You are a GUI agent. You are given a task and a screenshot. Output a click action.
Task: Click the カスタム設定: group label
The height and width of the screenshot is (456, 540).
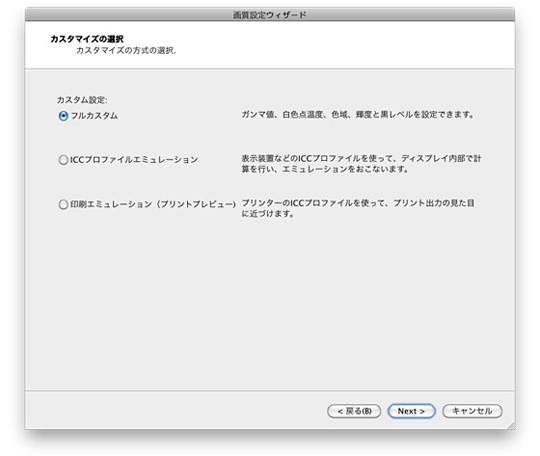pos(82,100)
